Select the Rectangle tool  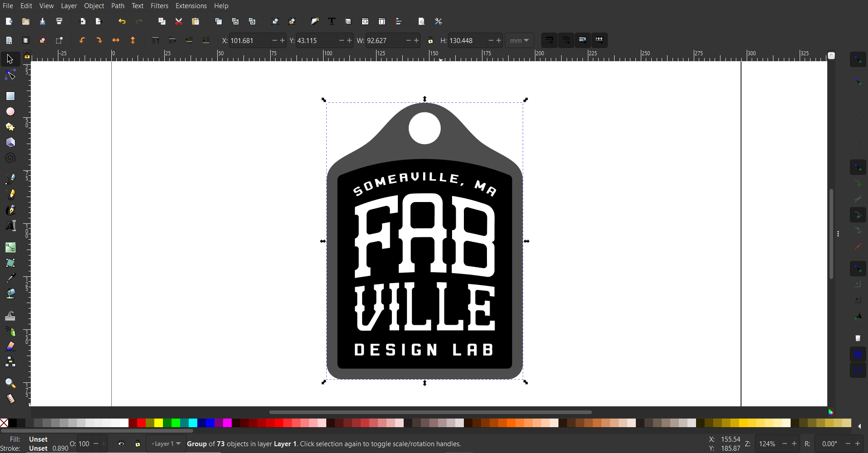(x=10, y=96)
